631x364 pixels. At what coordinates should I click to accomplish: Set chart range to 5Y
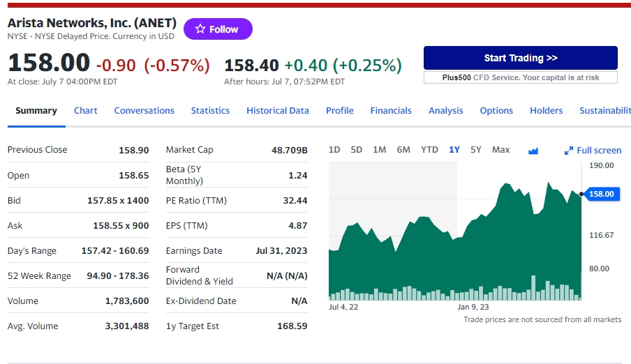tap(475, 150)
